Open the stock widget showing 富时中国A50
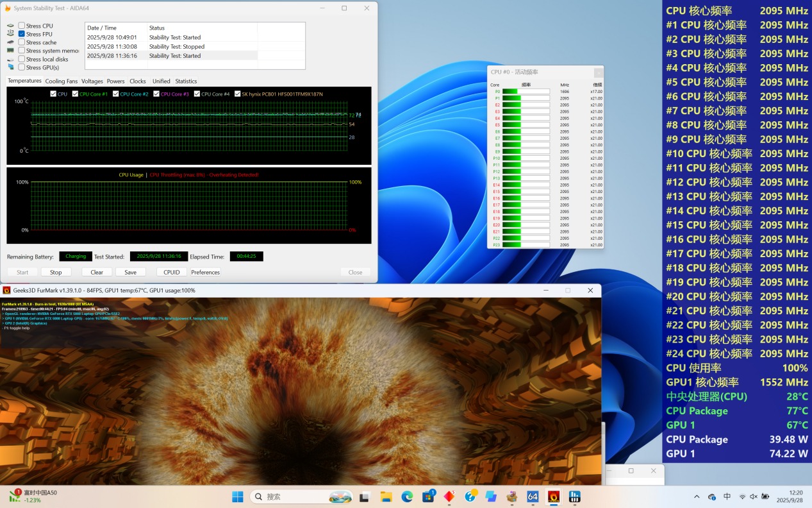Screen dimensions: 812x508 pos(33,496)
